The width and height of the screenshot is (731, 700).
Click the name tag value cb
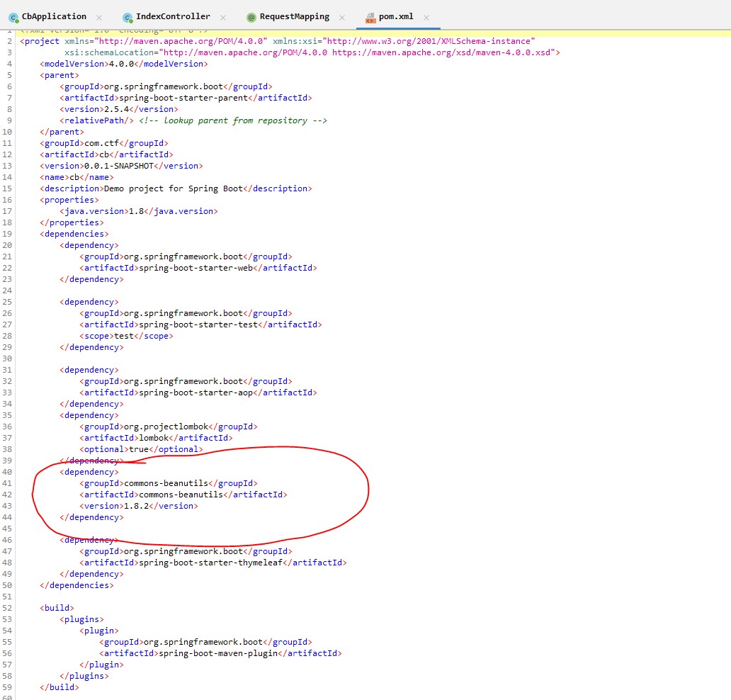(74, 177)
